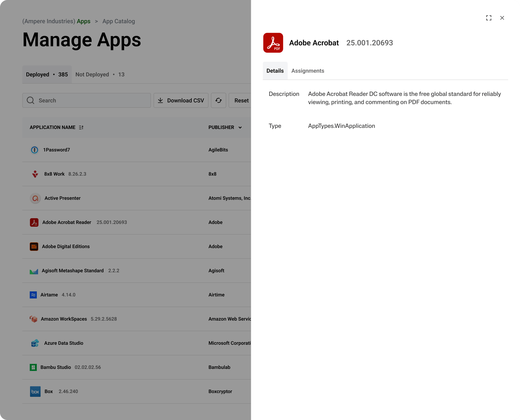Click the refresh icon next to Download CSV

pyautogui.click(x=218, y=100)
